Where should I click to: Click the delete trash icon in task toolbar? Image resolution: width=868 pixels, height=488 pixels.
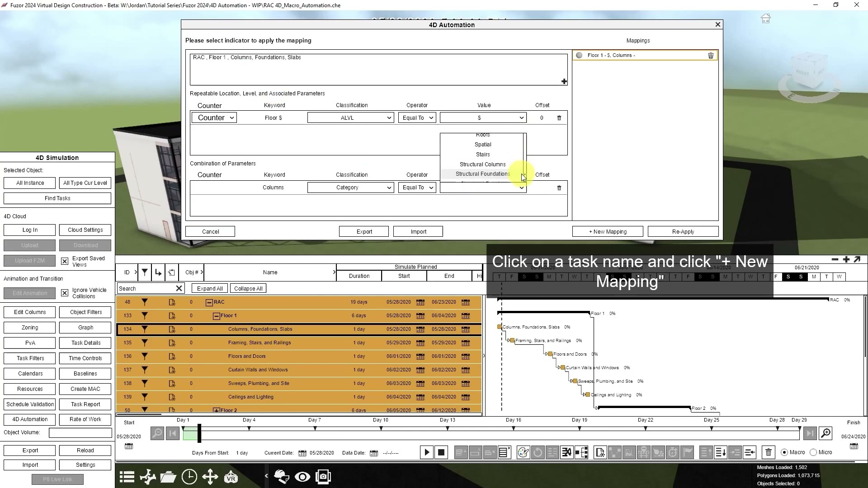pos(769,452)
